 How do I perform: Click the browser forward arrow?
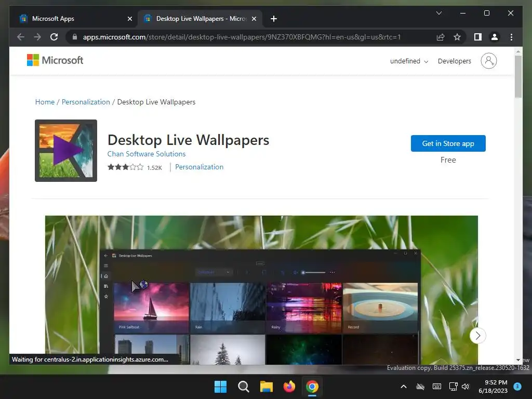[x=37, y=37]
